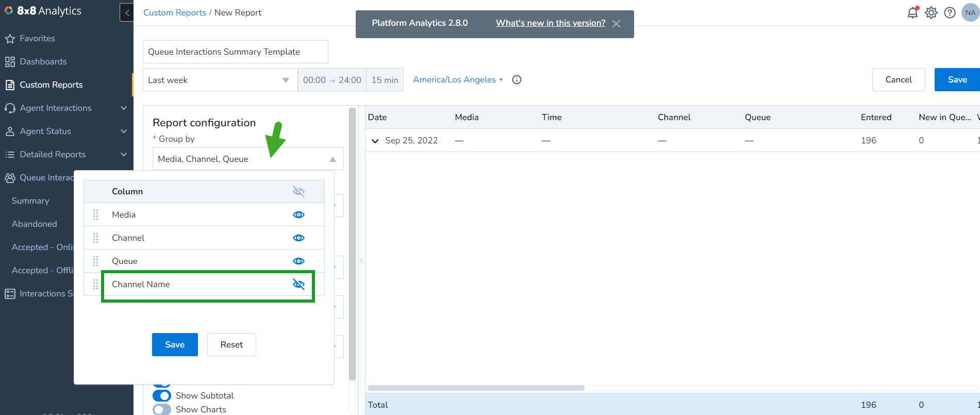
Task: Open the Accepted - Online submenu item
Action: [x=43, y=247]
